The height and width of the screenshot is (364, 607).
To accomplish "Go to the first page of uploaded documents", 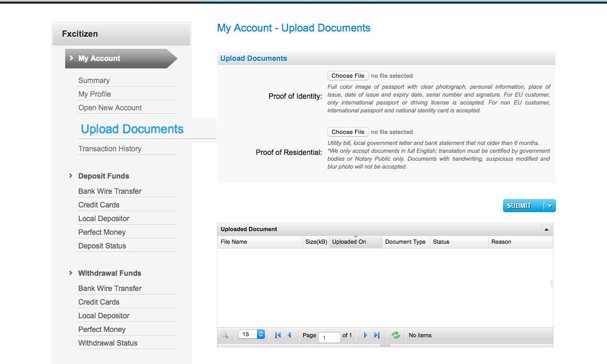I will (278, 335).
